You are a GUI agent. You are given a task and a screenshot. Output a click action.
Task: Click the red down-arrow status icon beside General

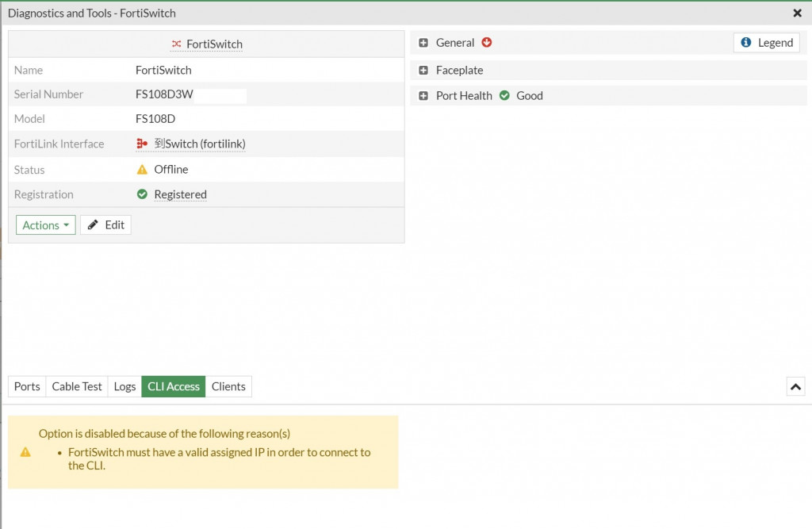coord(486,43)
